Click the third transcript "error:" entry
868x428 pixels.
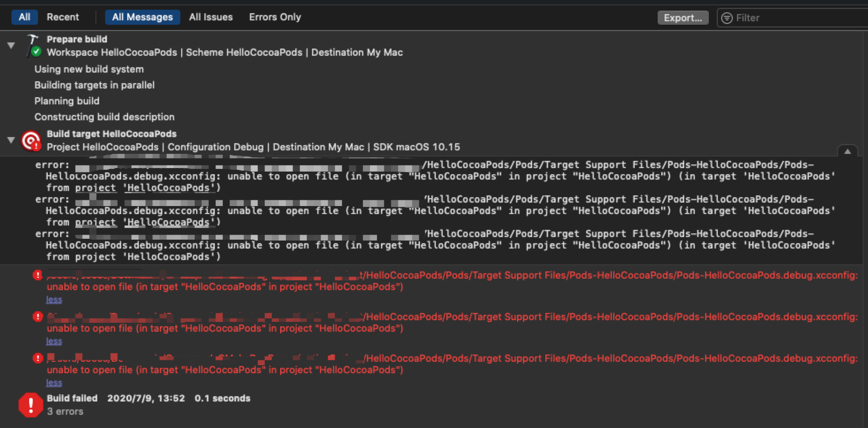(435, 245)
